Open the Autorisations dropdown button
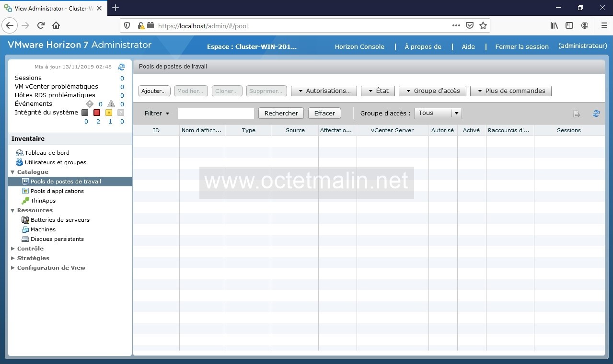 pyautogui.click(x=324, y=91)
